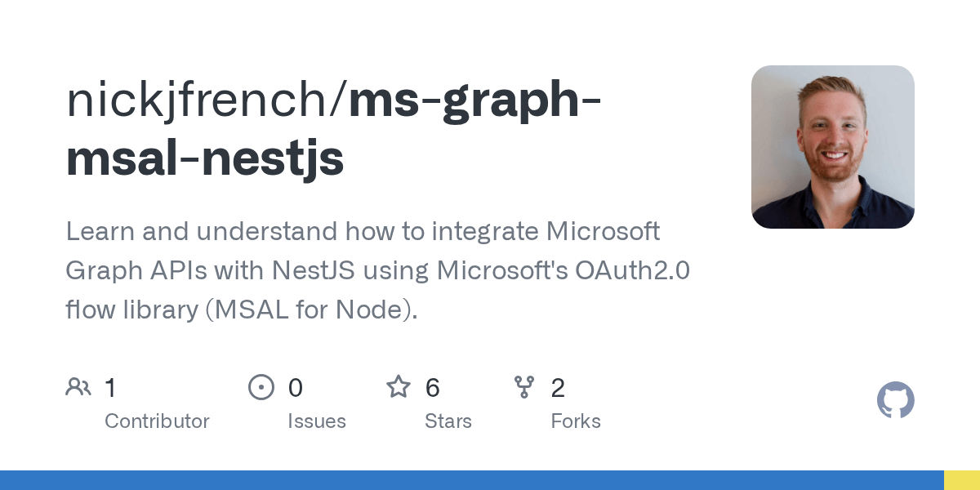This screenshot has width=980, height=490.
Task: Open the ms-graph-msal-nestjs repository title
Action: (334, 129)
